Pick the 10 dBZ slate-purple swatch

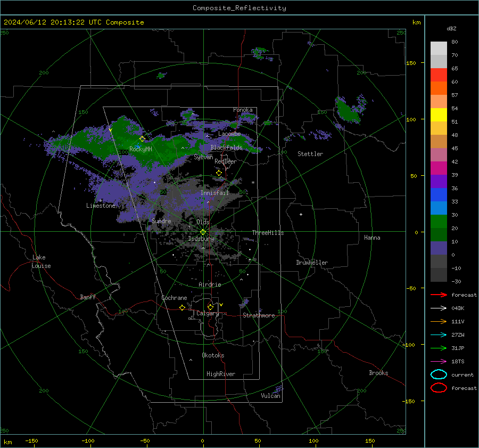(x=439, y=248)
